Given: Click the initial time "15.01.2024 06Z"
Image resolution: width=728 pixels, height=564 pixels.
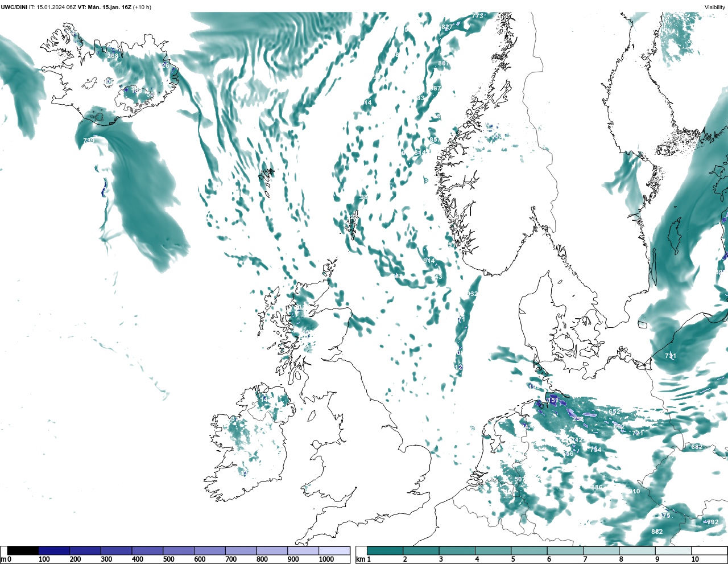Looking at the screenshot, I should click(x=57, y=7).
